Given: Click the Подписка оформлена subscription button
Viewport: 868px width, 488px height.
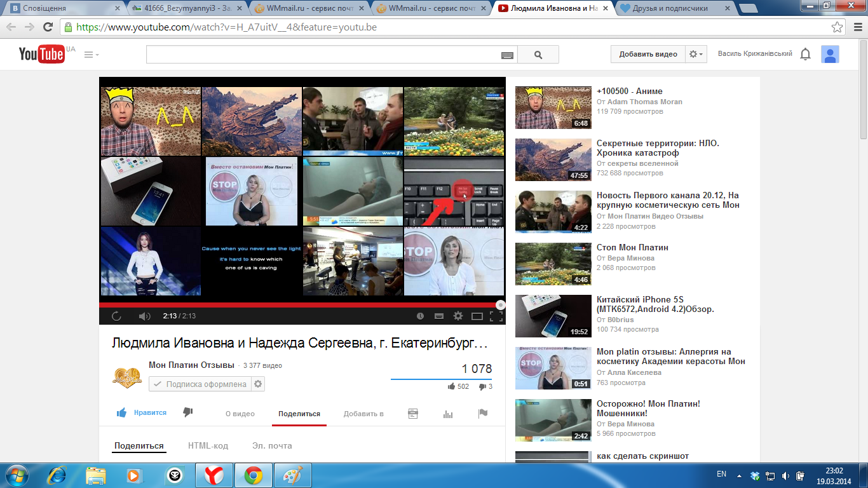Looking at the screenshot, I should coord(200,384).
